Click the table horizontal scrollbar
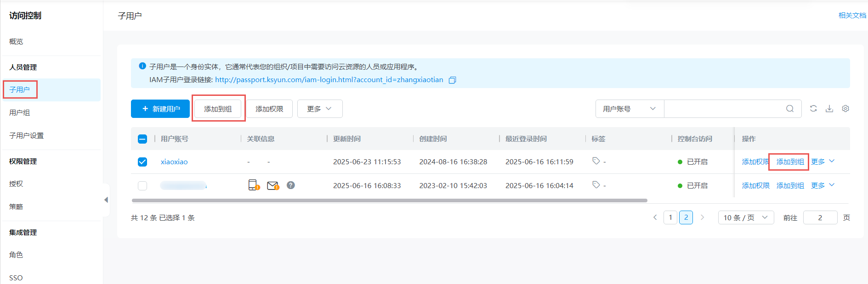Image resolution: width=868 pixels, height=284 pixels. pyautogui.click(x=389, y=200)
